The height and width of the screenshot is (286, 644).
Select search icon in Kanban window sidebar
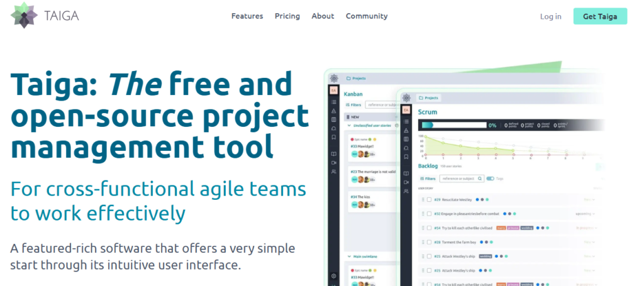click(x=334, y=128)
